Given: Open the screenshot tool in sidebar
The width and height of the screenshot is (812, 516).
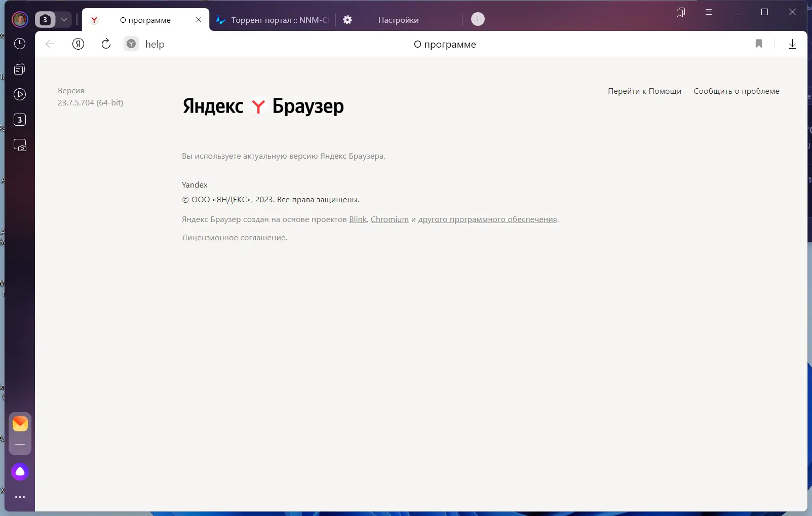Looking at the screenshot, I should tap(20, 145).
